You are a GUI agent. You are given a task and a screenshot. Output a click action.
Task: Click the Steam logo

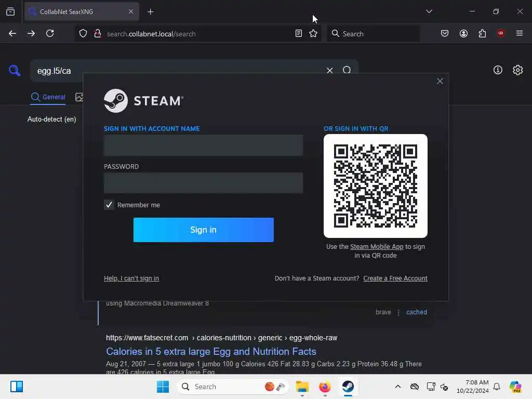click(143, 101)
